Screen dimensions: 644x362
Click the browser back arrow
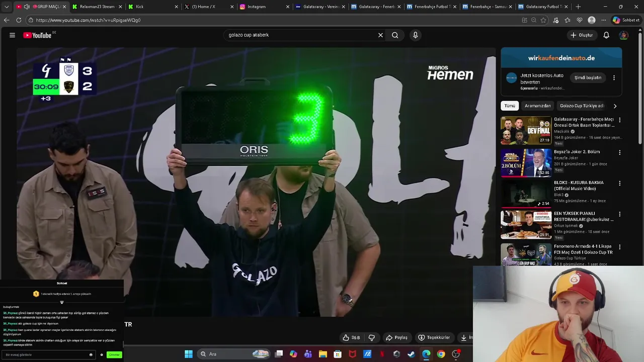point(7,20)
